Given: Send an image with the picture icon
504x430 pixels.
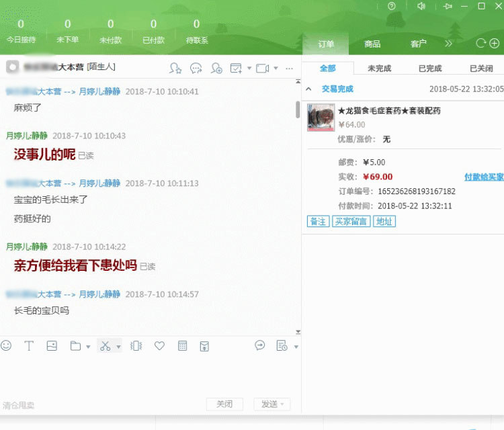Looking at the screenshot, I should click(52, 346).
